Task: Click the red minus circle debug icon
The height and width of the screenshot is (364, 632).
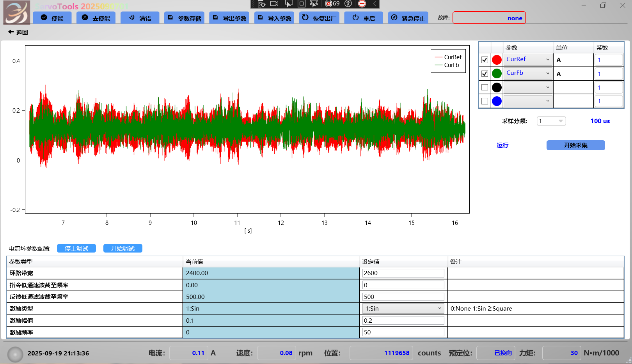Action: pyautogui.click(x=362, y=4)
